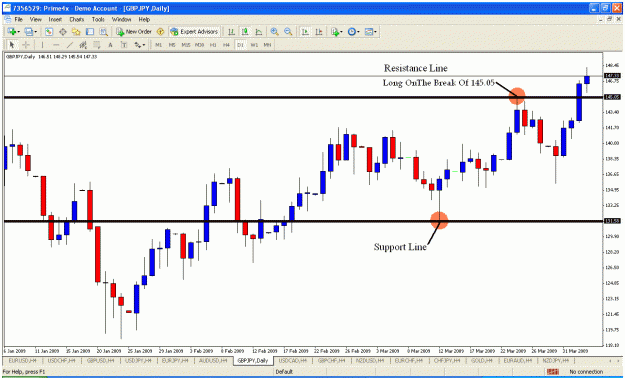Expand the Templates dropdown arrow
This screenshot has height=378, width=625.
(x=375, y=32)
